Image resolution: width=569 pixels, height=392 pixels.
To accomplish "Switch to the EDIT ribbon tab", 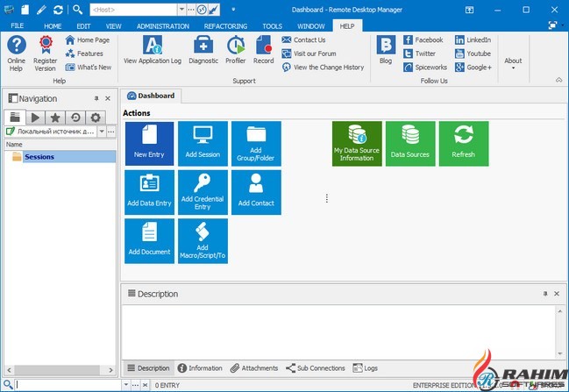I will [x=83, y=26].
